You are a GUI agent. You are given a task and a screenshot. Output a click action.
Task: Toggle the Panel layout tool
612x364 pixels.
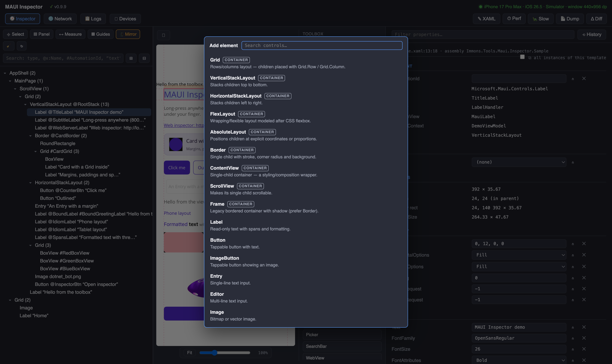coord(42,34)
